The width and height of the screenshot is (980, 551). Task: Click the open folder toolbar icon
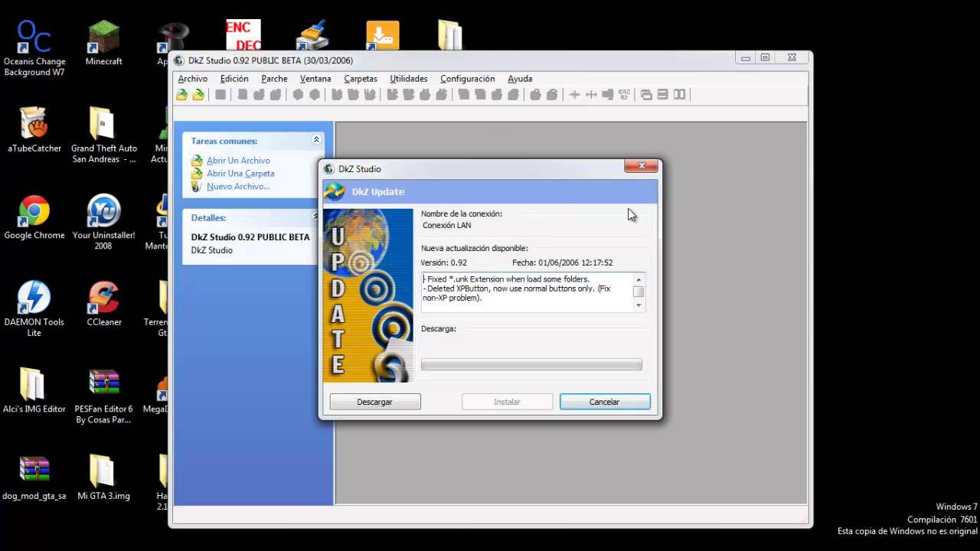pos(198,95)
